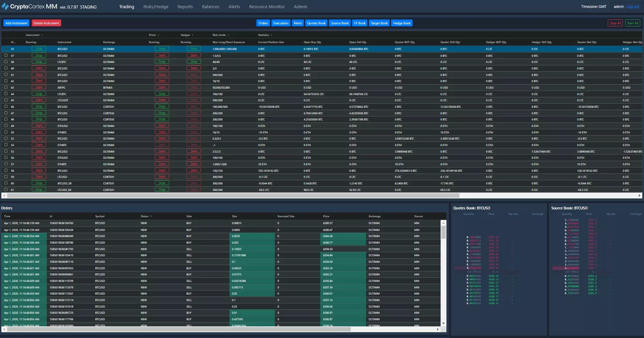Expand the Risk Limits column group
Screen dimensions: 644x338
(228, 35)
